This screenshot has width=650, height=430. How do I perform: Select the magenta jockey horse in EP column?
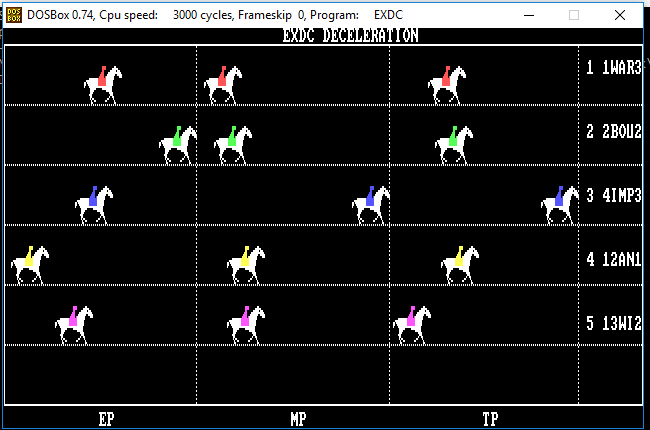(x=74, y=326)
